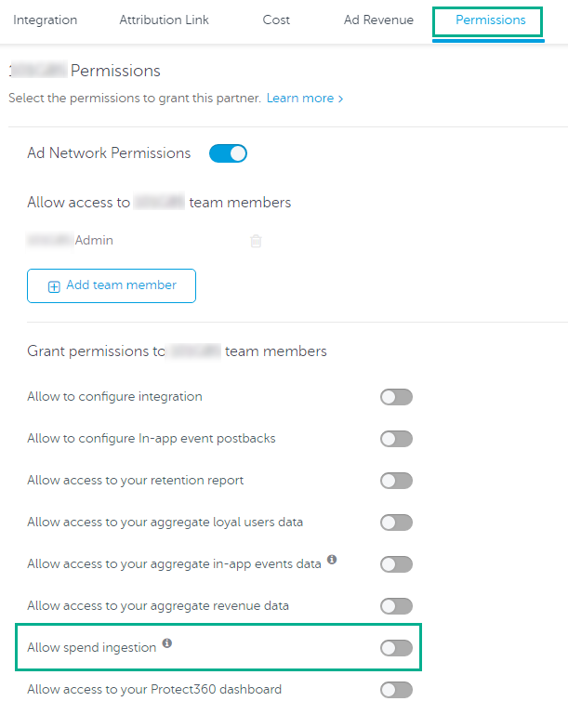The image size is (568, 728).
Task: Click the plus icon in Add team member
Action: 54,286
